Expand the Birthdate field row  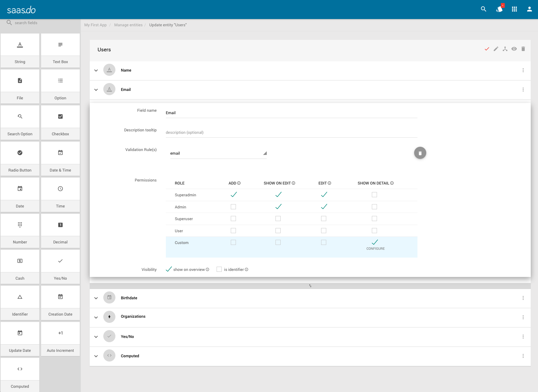click(x=96, y=298)
